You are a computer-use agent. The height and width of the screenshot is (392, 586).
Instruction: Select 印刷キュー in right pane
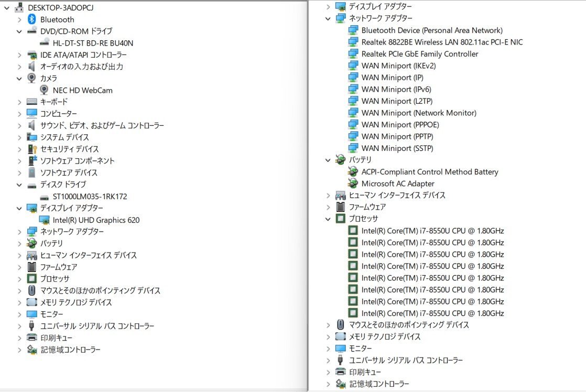[365, 372]
